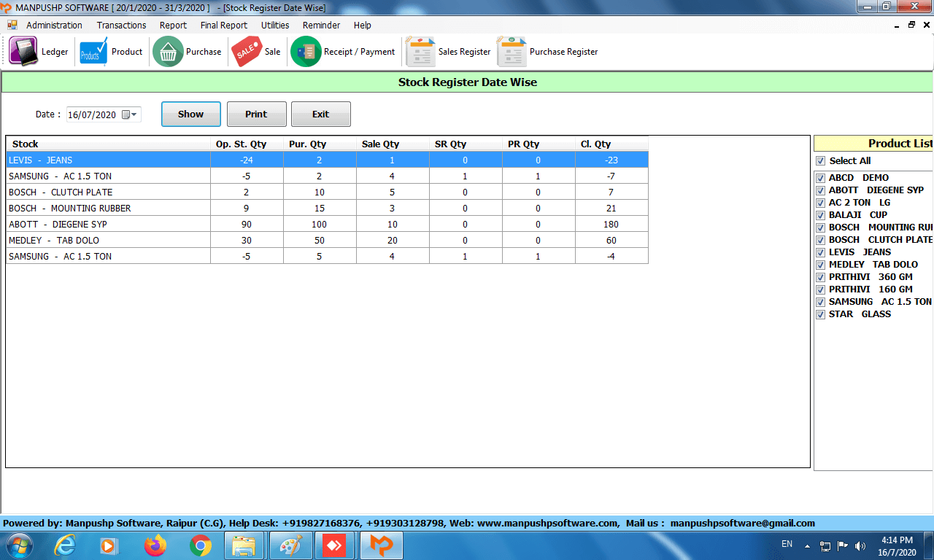
Task: Click the Cl. Qty column header
Action: tap(611, 144)
